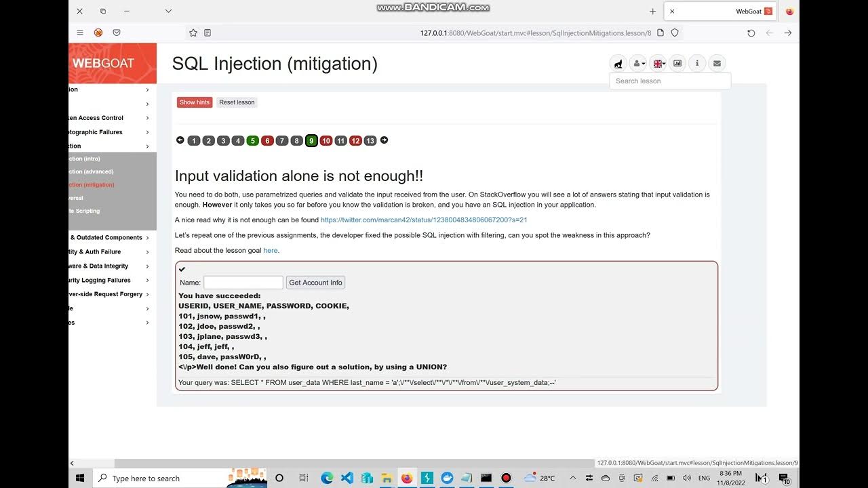Screen dimensions: 868x488
Task: Click the Pocket save icon
Action: tap(117, 33)
